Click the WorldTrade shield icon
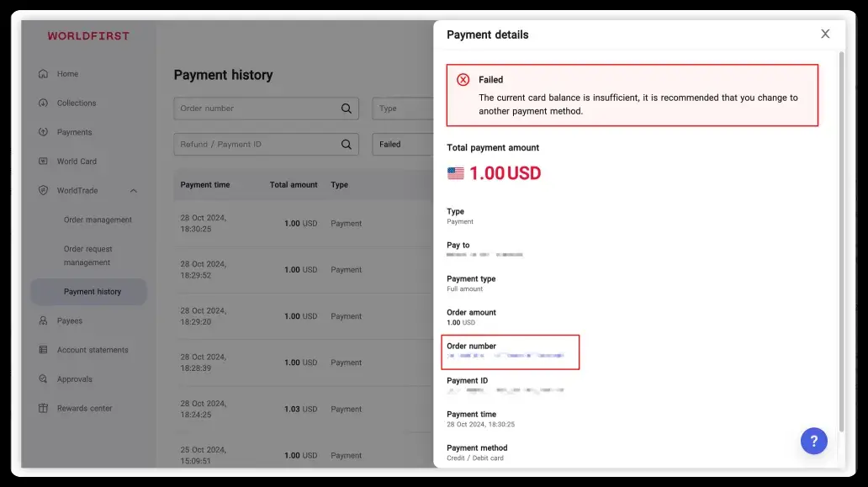Viewport: 868px width, 487px height. [x=43, y=191]
